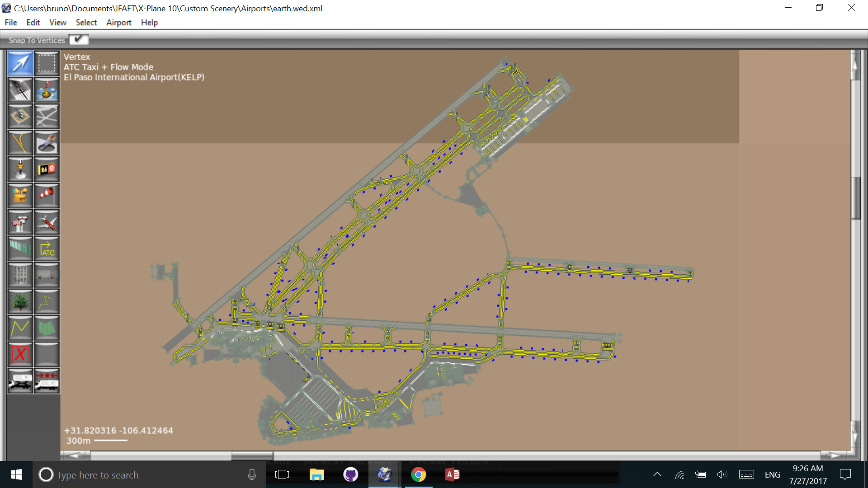Show hidden system tray icons chevron

point(657,474)
